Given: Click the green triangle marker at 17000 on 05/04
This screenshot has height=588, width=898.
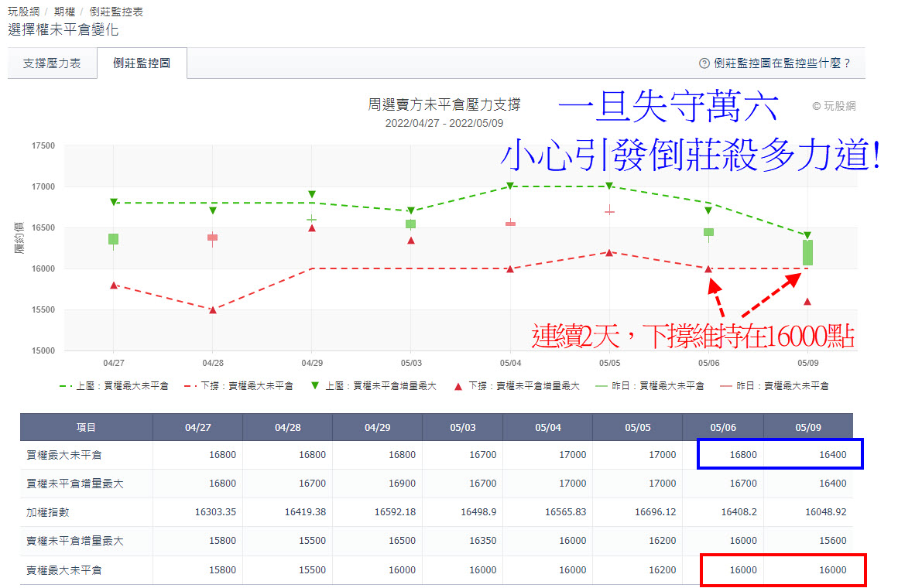Looking at the screenshot, I should tap(510, 186).
